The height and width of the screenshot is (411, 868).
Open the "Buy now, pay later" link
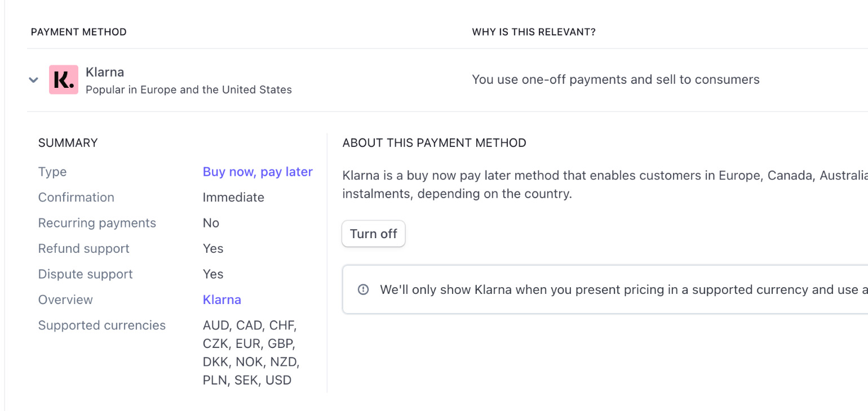point(258,172)
